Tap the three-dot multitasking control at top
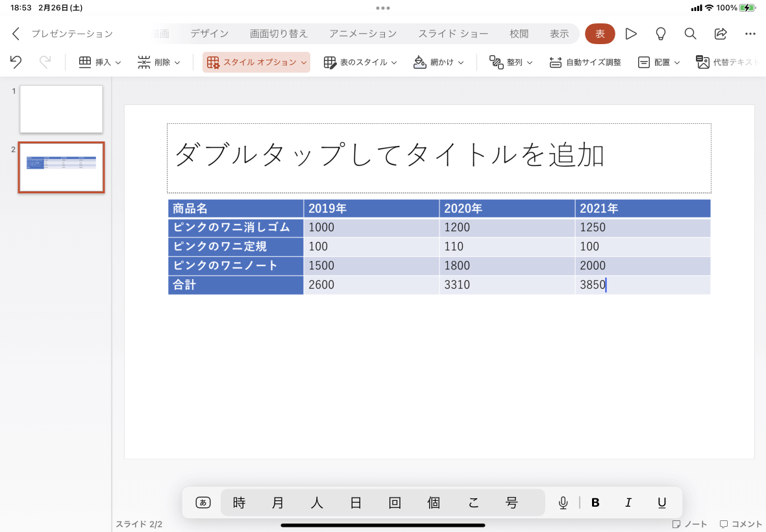Image resolution: width=766 pixels, height=532 pixels. click(x=383, y=8)
